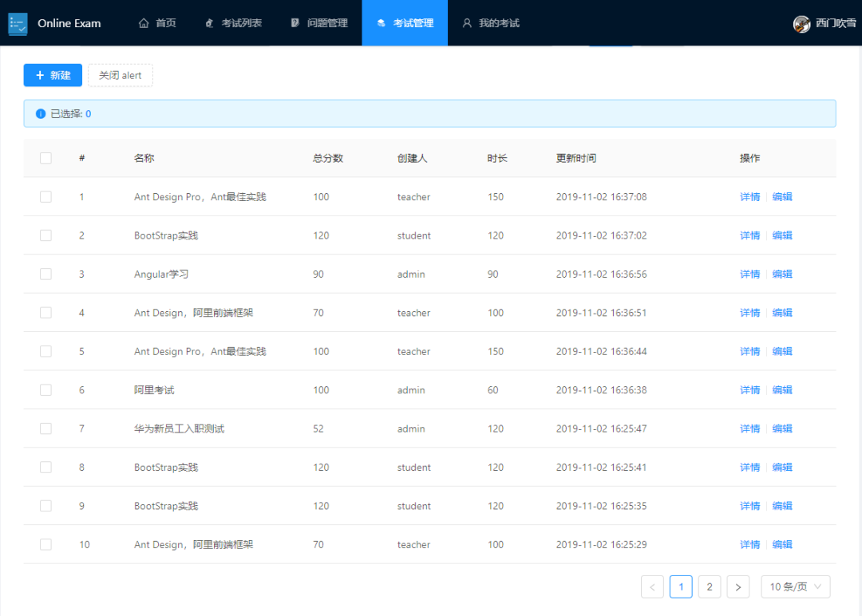Viewport: 862px width, 616px height.
Task: Check the row 3 Angular学习 checkbox
Action: click(45, 274)
